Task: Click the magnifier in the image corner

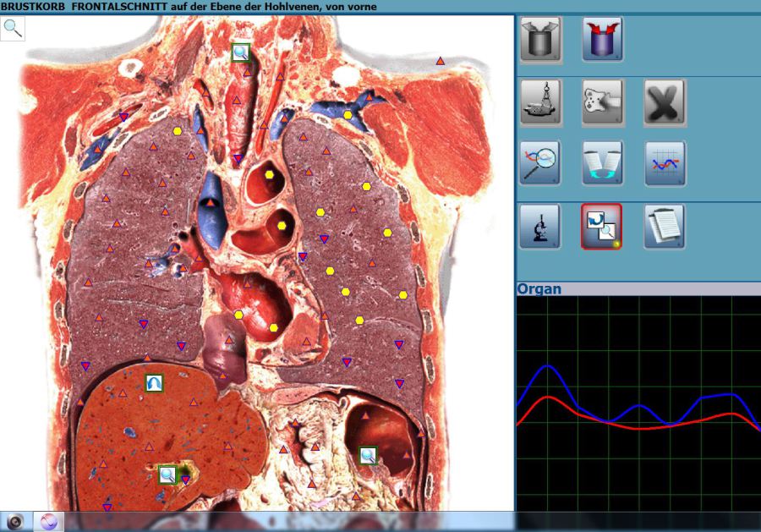Action: pyautogui.click(x=14, y=28)
